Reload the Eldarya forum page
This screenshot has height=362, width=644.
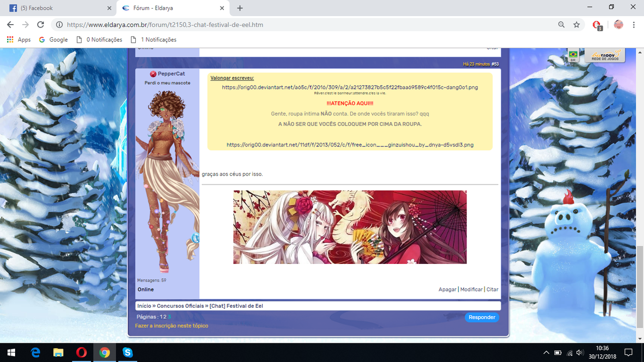tap(41, 25)
